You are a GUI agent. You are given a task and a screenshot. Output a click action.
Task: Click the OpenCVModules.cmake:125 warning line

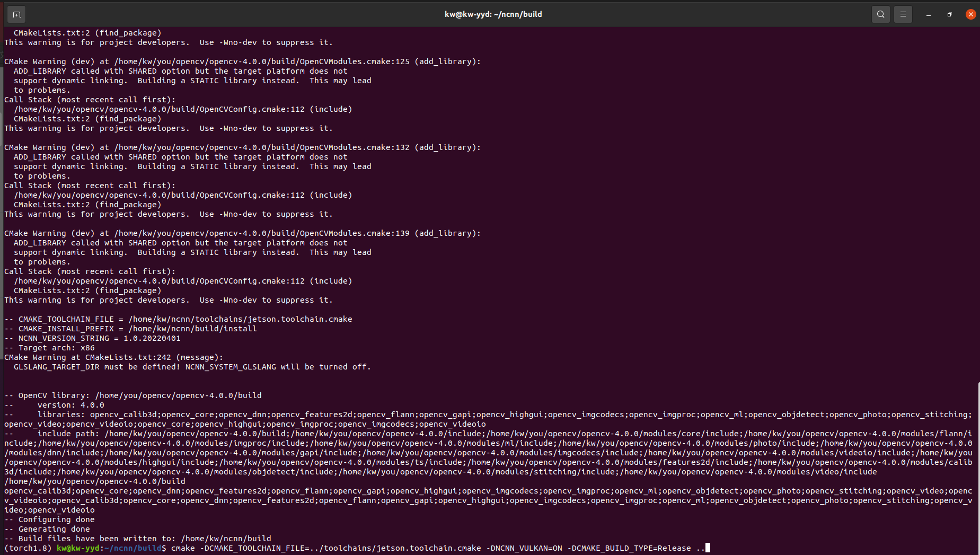click(x=242, y=61)
